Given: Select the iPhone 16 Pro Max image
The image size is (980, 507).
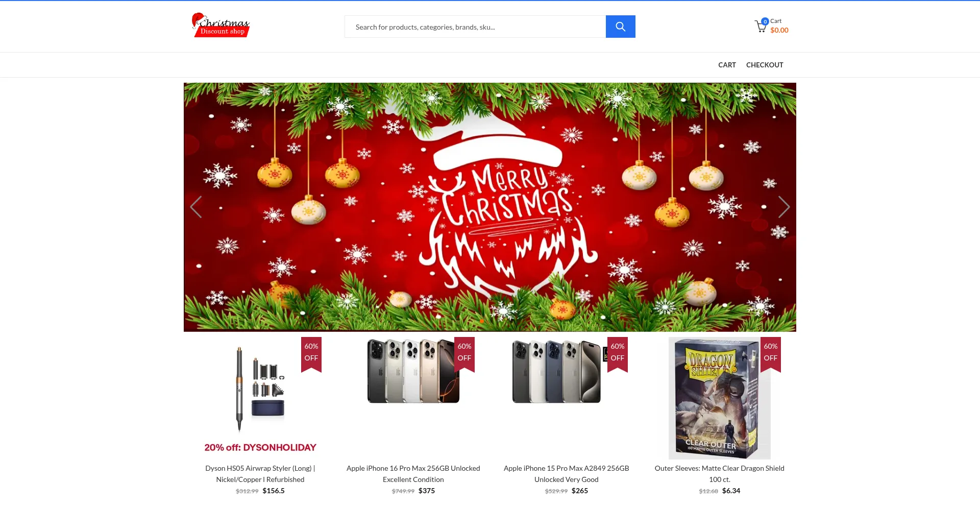Looking at the screenshot, I should tap(413, 371).
